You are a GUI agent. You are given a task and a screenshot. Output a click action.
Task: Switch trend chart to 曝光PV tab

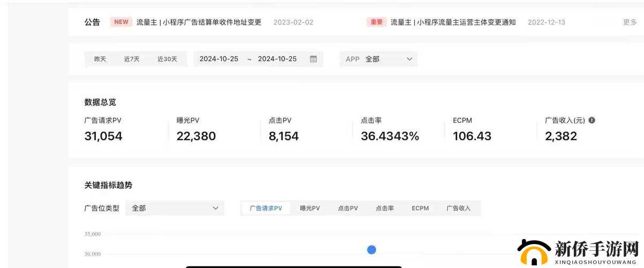tap(310, 208)
